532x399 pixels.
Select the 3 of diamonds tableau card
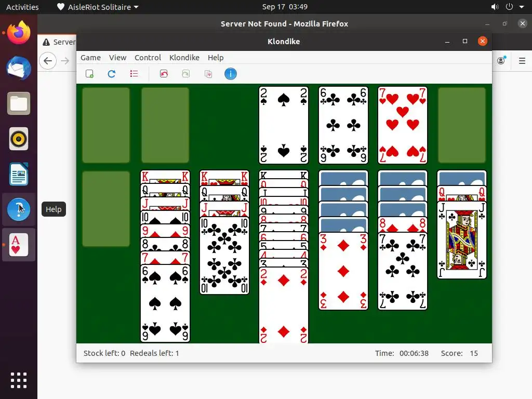pyautogui.click(x=343, y=271)
